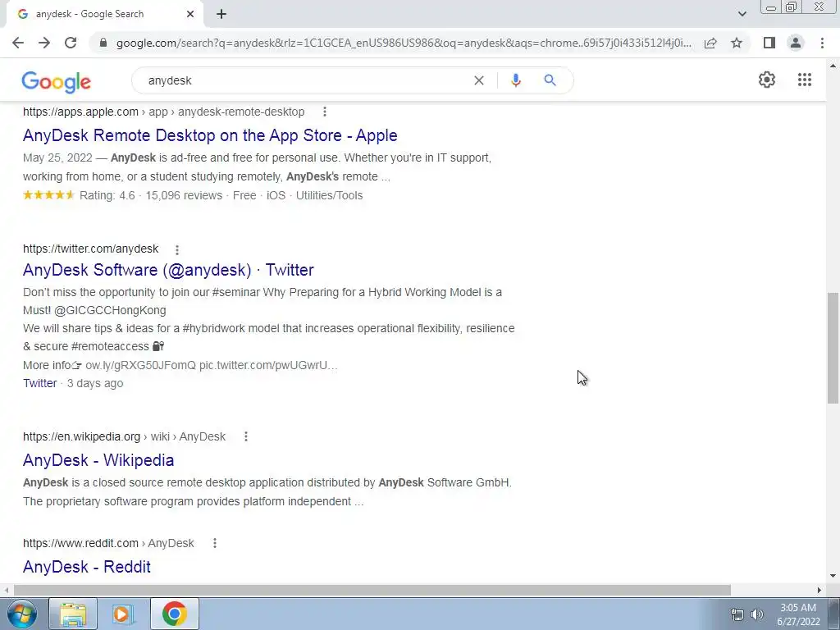The width and height of the screenshot is (840, 630).
Task: Open options for twitter.com/anydesk result
Action: coord(177,249)
